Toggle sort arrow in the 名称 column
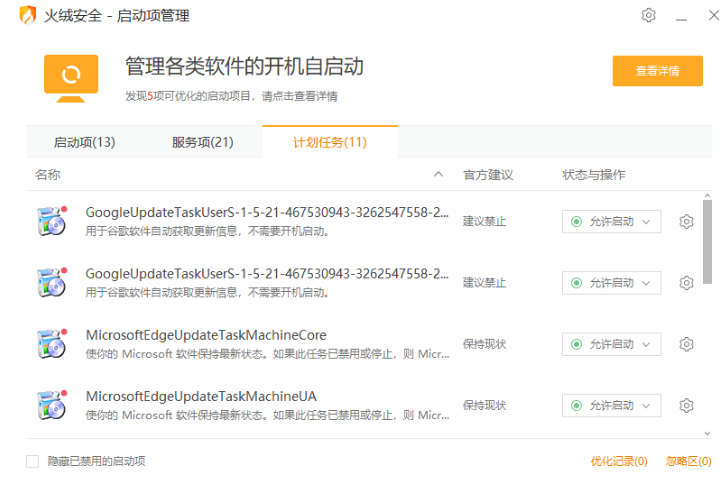Viewport: 728px width, 477px height. (x=438, y=175)
